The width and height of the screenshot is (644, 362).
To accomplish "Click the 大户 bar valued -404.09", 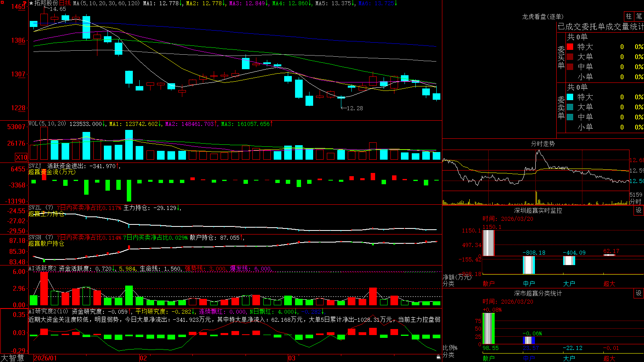I will point(569,261).
